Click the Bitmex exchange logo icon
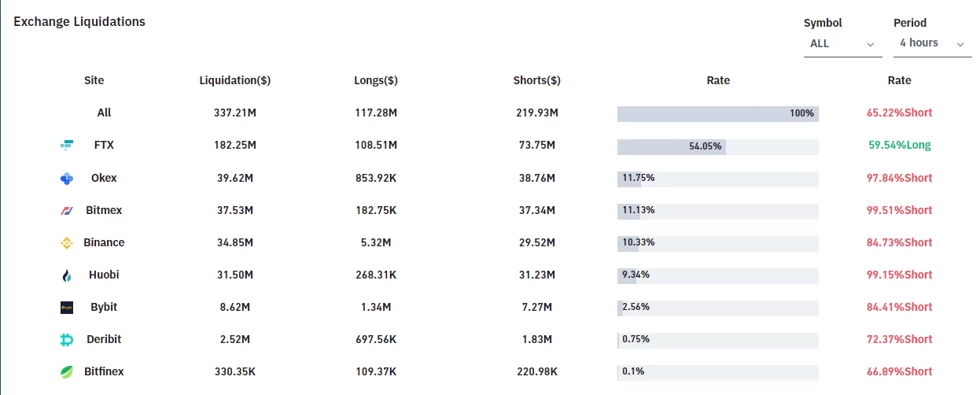This screenshot has height=395, width=980. tap(67, 211)
